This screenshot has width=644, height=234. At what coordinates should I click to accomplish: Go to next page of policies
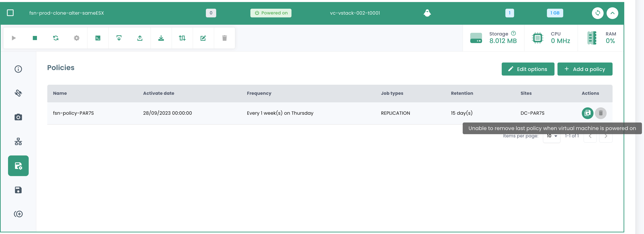point(605,136)
